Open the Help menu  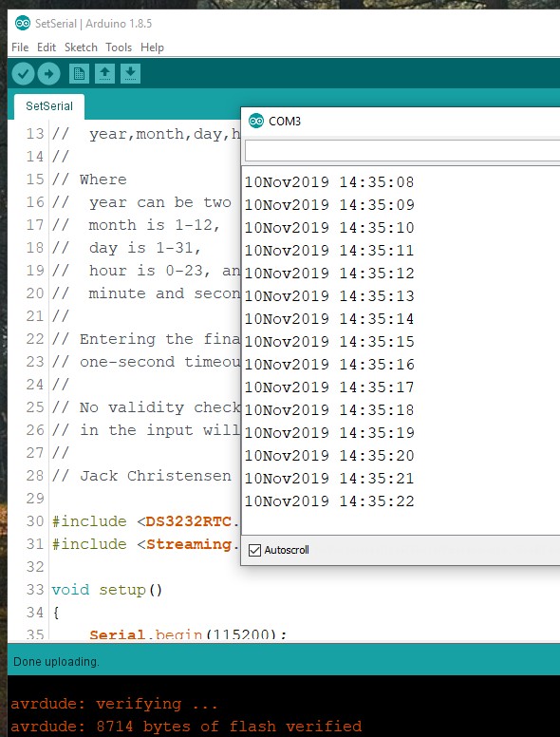click(x=152, y=47)
